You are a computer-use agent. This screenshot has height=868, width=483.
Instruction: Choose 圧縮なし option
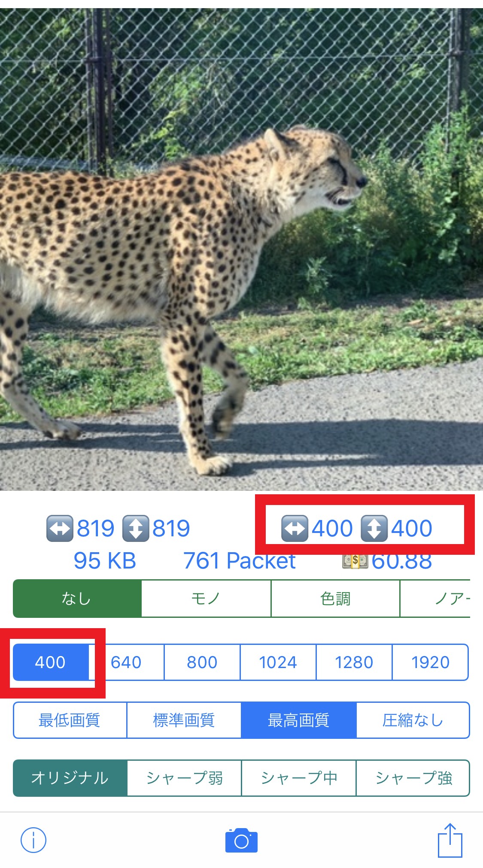point(413,720)
